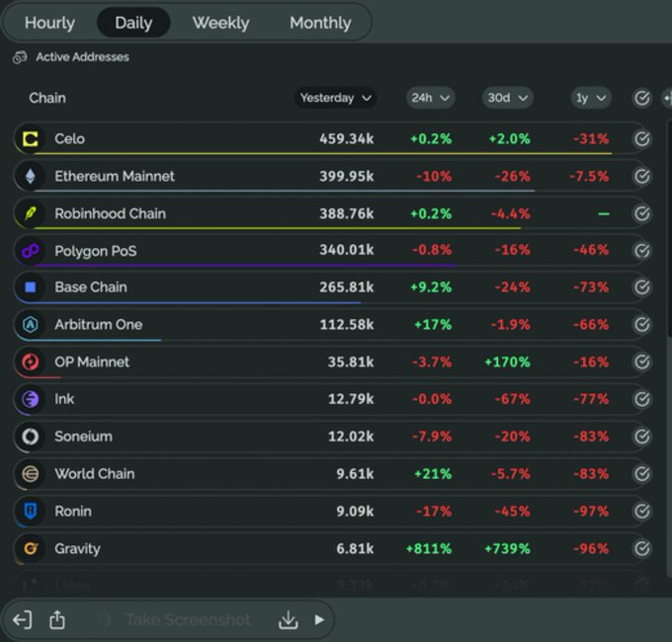The height and width of the screenshot is (642, 672).
Task: Click the vertical scrollbar on right edge
Action: (x=669, y=231)
